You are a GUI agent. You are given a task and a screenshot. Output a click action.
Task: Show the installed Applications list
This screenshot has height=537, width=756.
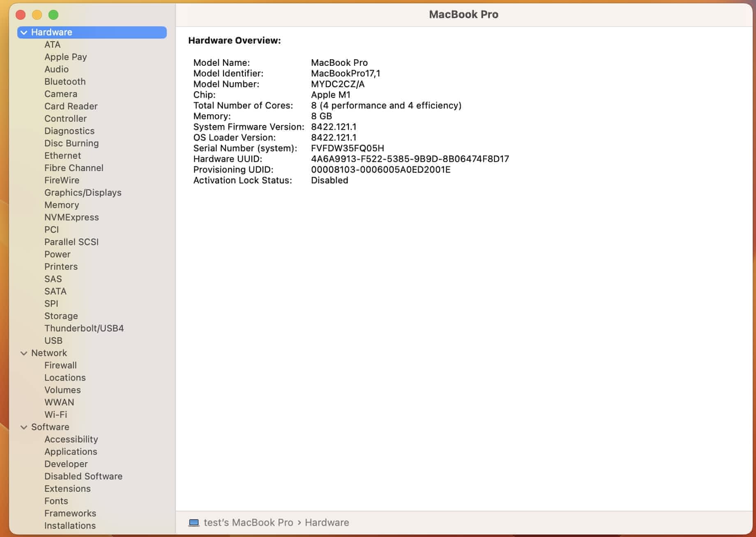click(x=71, y=451)
